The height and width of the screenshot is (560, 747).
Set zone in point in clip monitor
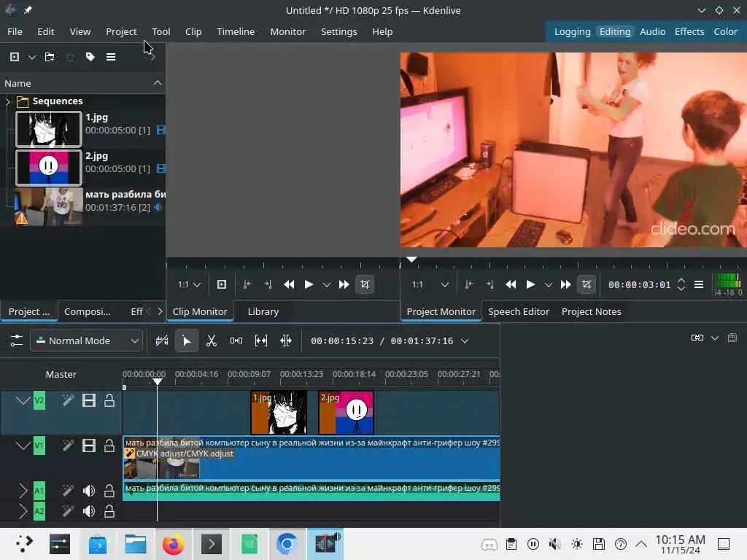coord(247,285)
